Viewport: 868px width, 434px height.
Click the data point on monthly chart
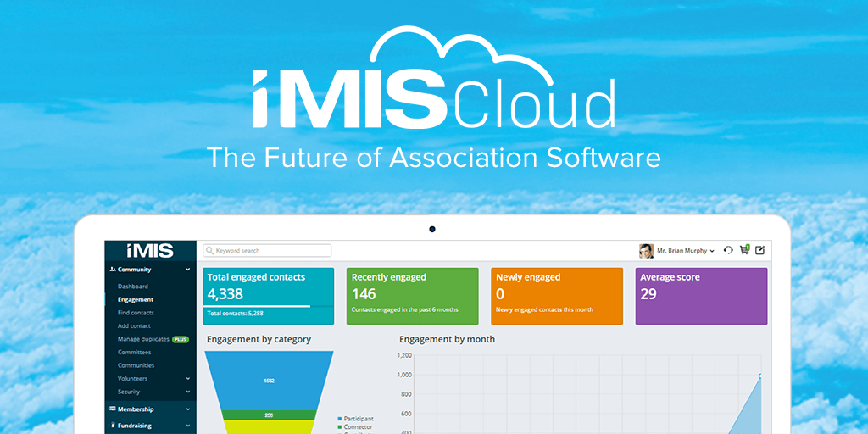[760, 376]
